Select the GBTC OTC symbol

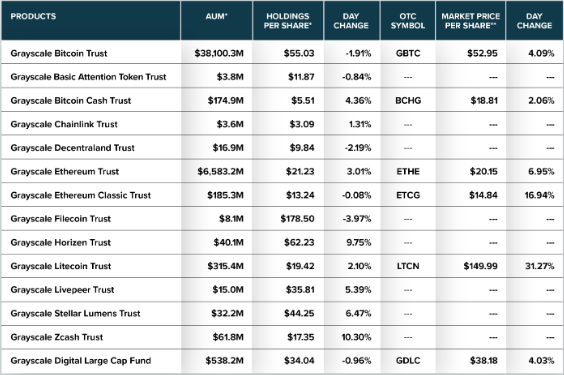click(x=408, y=53)
